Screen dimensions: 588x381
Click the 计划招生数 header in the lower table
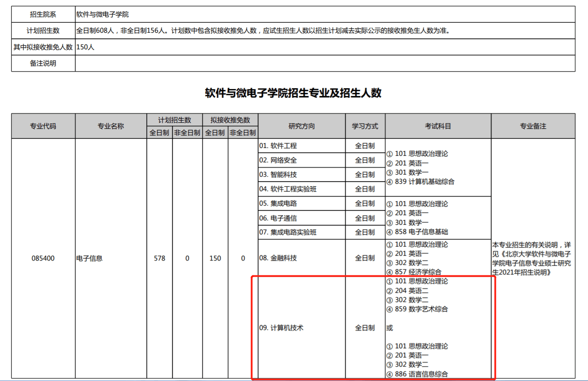coord(175,120)
